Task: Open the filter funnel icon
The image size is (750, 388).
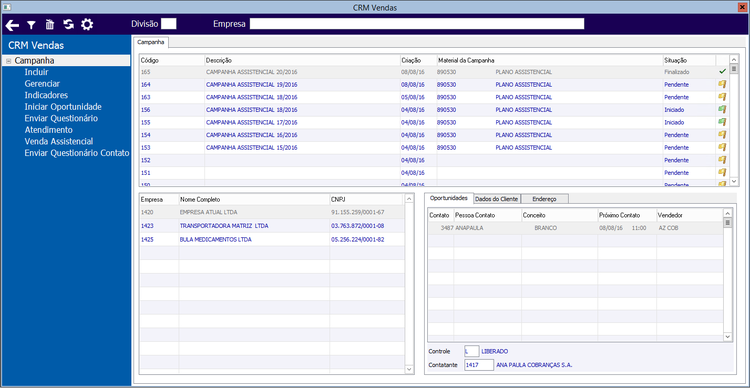Action: [x=31, y=25]
